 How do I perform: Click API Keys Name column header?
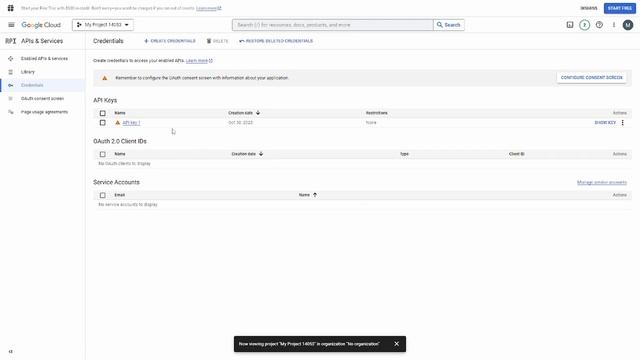pos(120,113)
